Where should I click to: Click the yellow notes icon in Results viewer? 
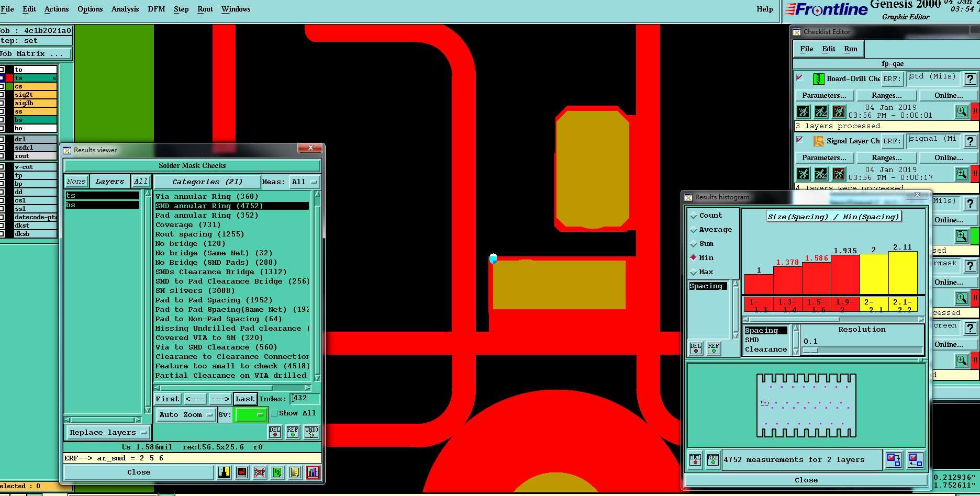tap(295, 472)
